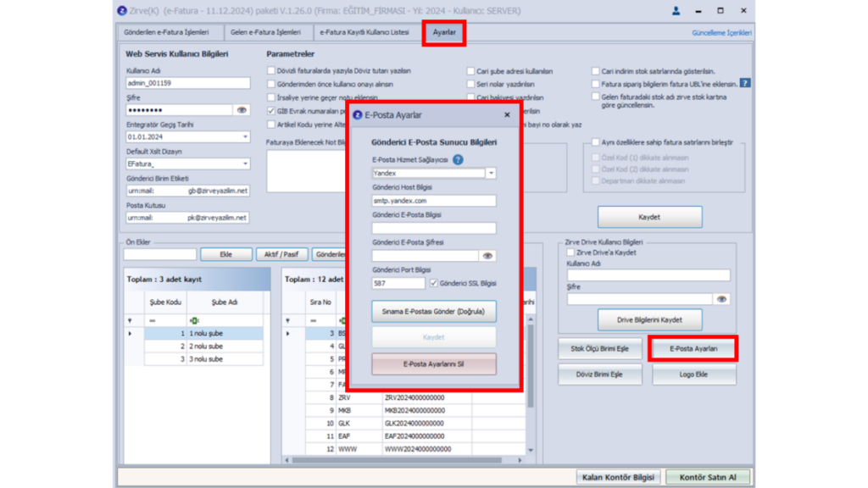Select the 2 nolu şube row

[x=203, y=347]
